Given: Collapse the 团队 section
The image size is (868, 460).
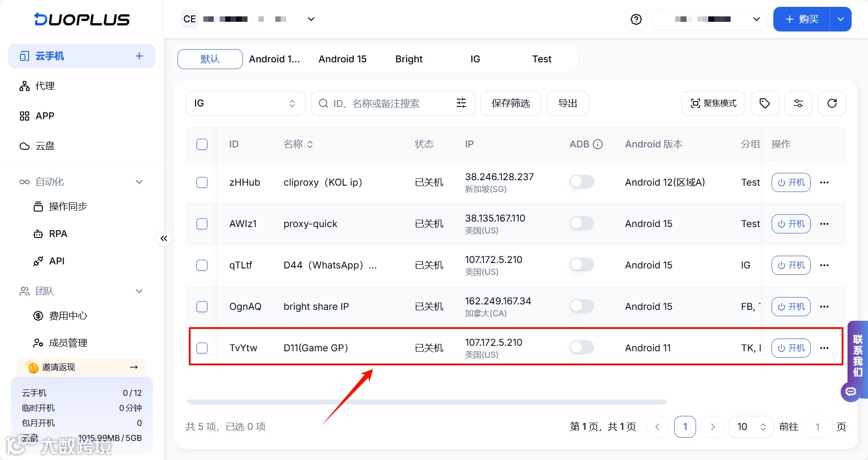Looking at the screenshot, I should point(139,291).
